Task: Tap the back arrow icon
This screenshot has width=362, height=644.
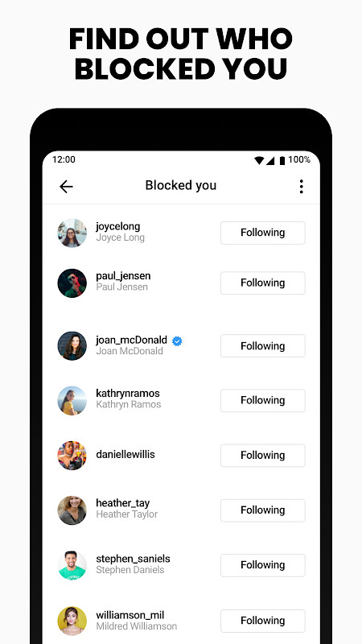Action: tap(66, 187)
